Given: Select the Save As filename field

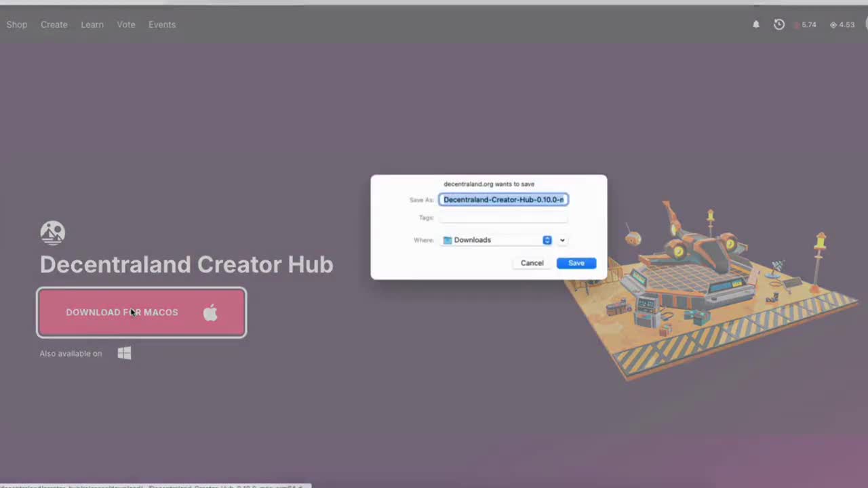Looking at the screenshot, I should click(503, 199).
